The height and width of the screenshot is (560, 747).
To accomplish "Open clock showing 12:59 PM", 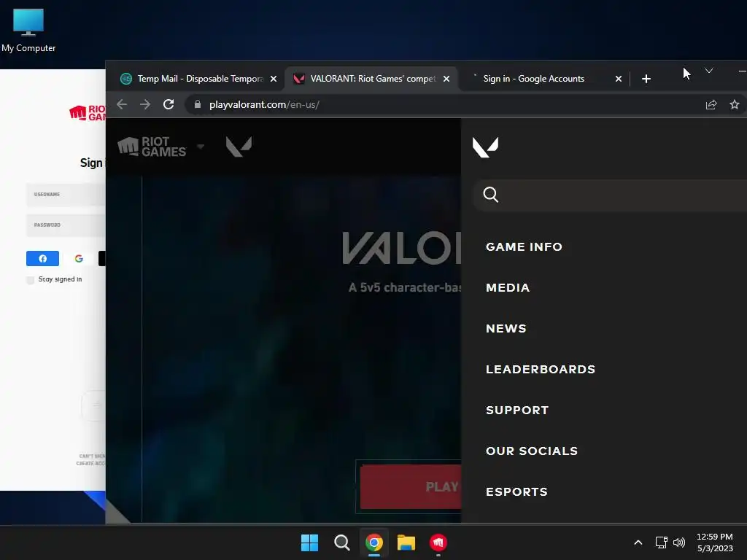I will tap(715, 542).
